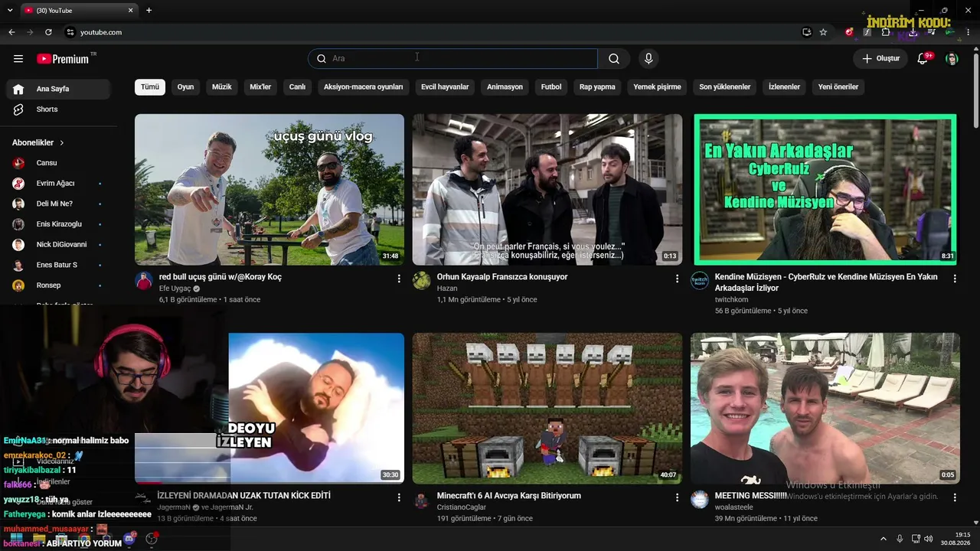Show hidden system tray icons
Viewport: 980px width, 551px height.
(x=883, y=539)
